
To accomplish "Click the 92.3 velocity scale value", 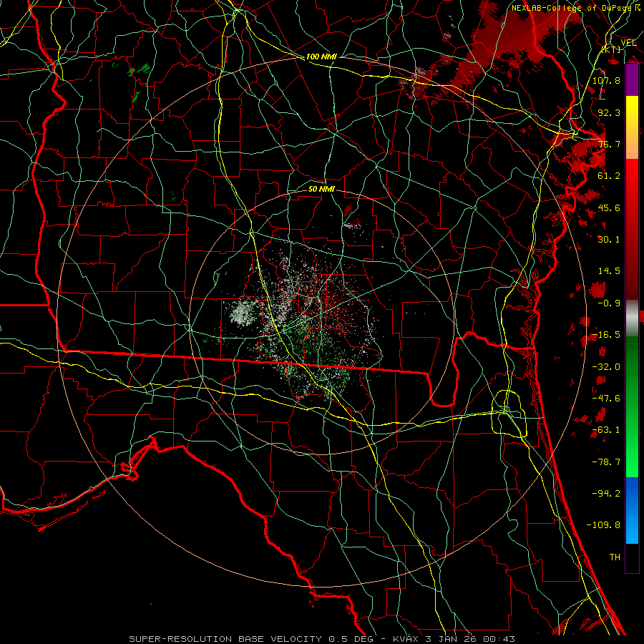I will tap(609, 112).
